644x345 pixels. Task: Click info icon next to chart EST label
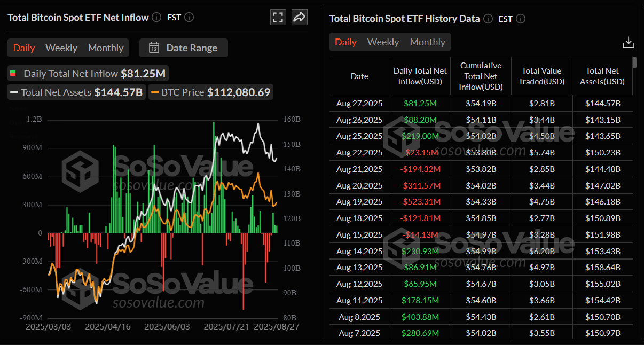click(x=189, y=17)
